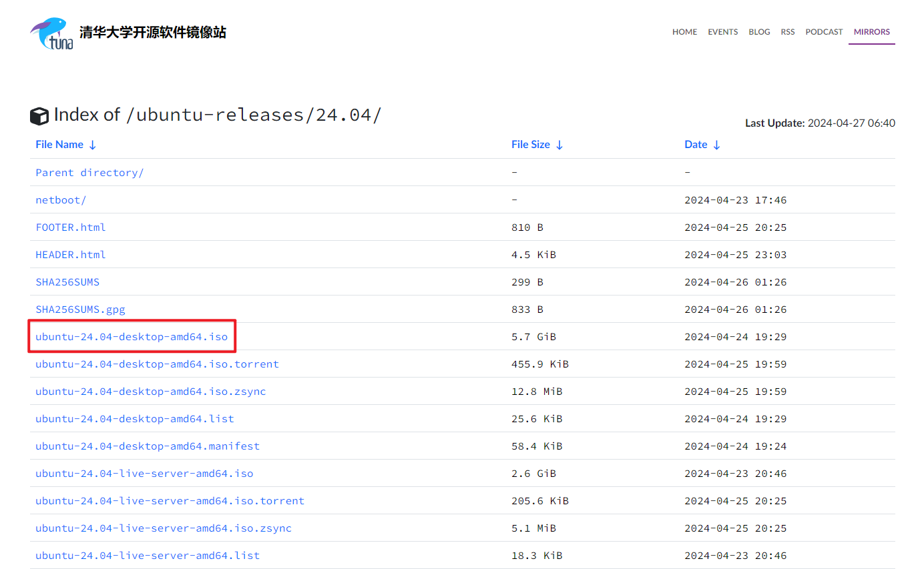The height and width of the screenshot is (569, 924).
Task: Go to the BLOG page
Action: 759,32
